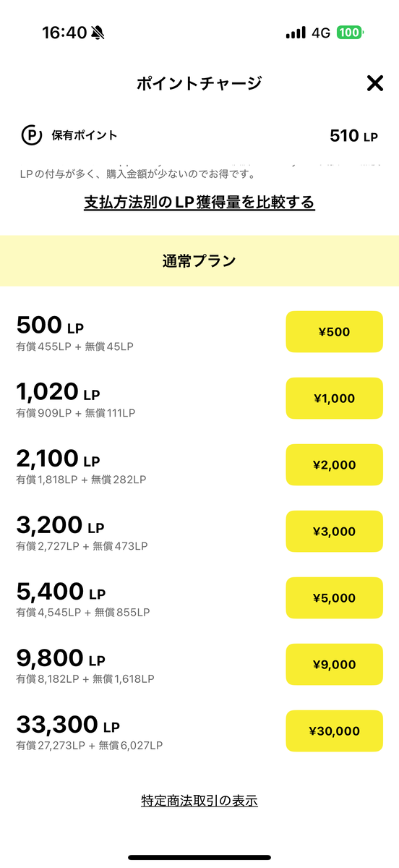The height and width of the screenshot is (868, 399).
Task: Purchase 1,020 LP with the ¥1,000 button
Action: [334, 399]
